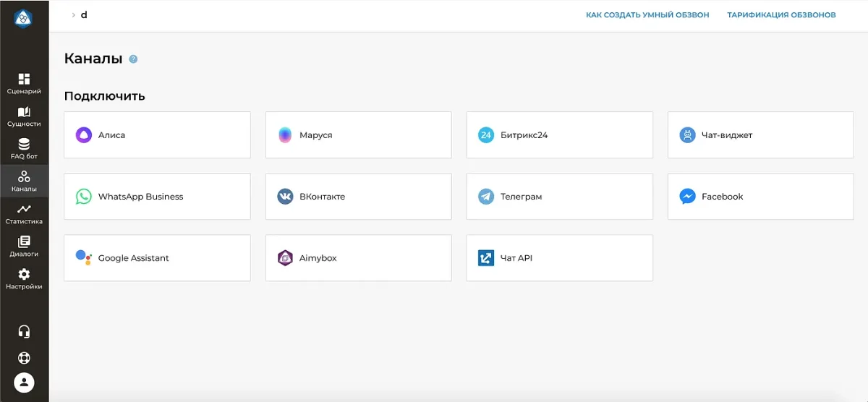868x402 pixels.
Task: Connect the Битрикс24 channel card
Action: tap(559, 135)
